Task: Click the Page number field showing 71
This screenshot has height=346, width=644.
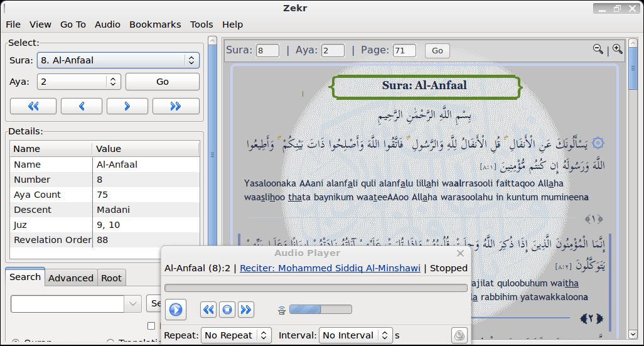Action: tap(405, 50)
